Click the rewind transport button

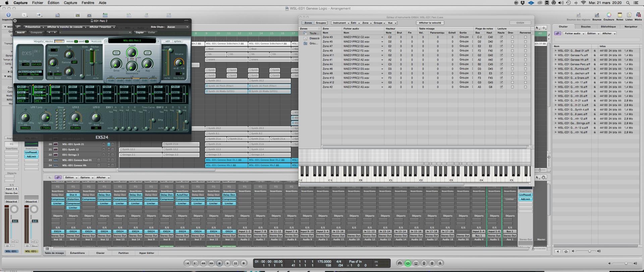tap(203, 263)
